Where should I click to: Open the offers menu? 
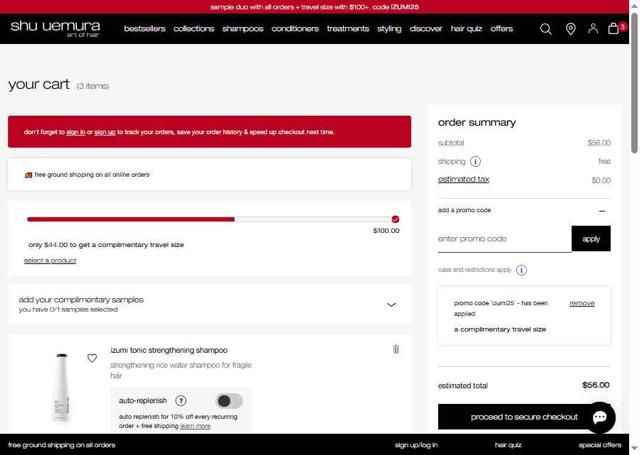click(501, 29)
